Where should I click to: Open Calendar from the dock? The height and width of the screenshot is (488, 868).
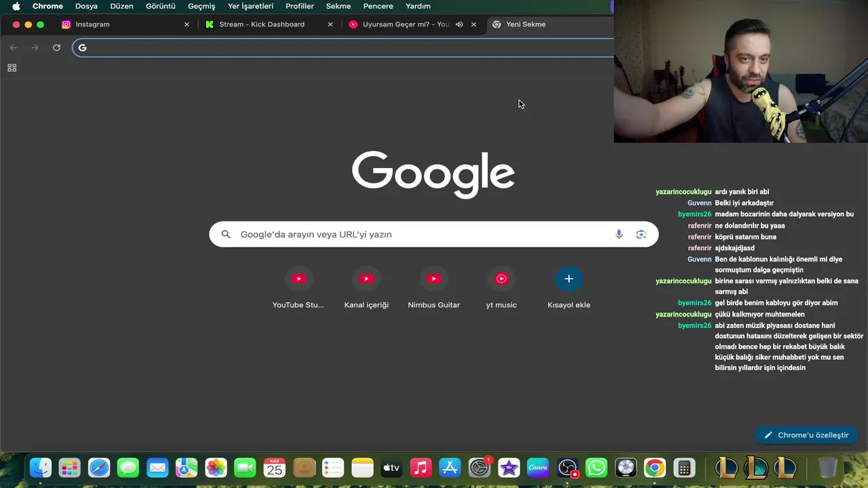click(275, 468)
